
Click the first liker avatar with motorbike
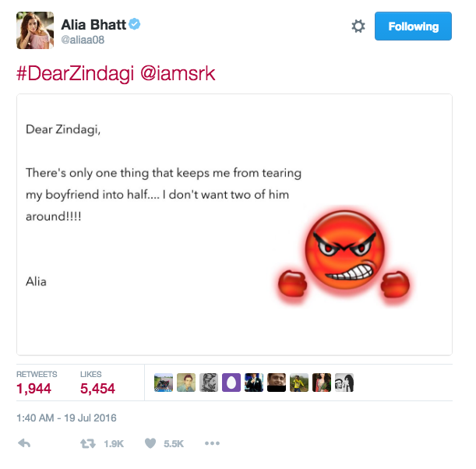click(x=164, y=383)
